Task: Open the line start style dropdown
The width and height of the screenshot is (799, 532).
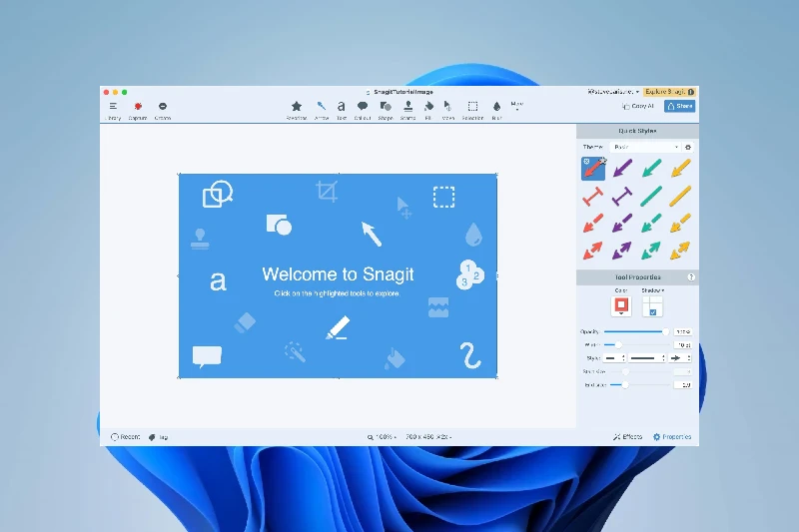Action: tap(614, 358)
